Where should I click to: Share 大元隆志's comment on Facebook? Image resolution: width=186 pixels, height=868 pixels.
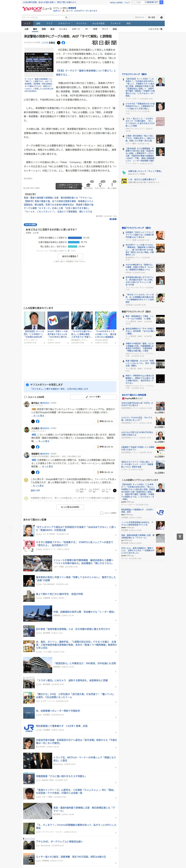pyautogui.click(x=38, y=447)
